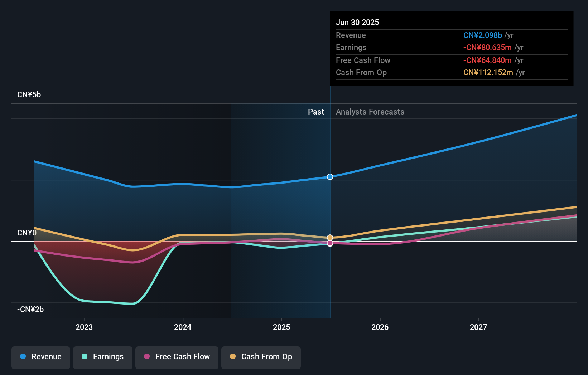Click the CN¥2.098b revenue value

(482, 35)
